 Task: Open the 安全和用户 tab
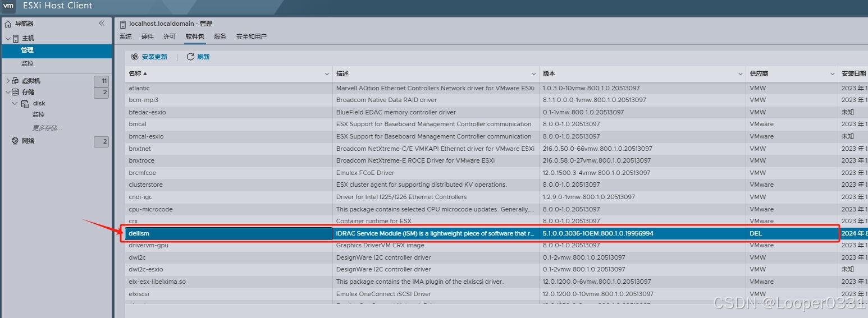[252, 36]
